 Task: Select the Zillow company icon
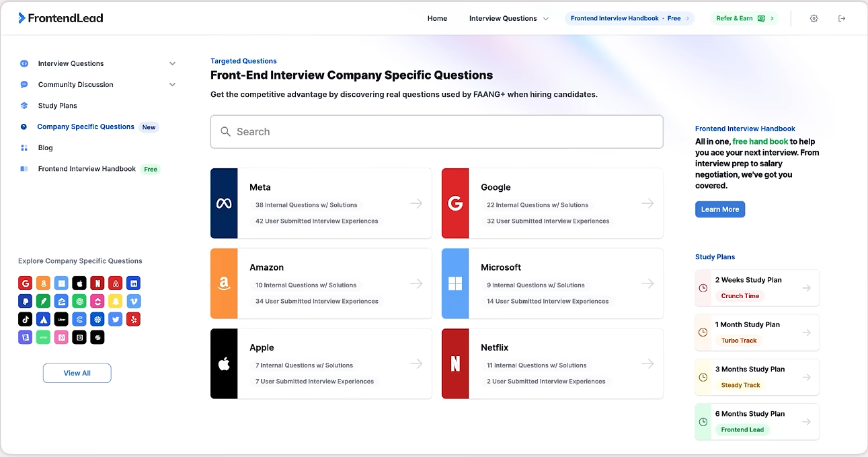61,302
